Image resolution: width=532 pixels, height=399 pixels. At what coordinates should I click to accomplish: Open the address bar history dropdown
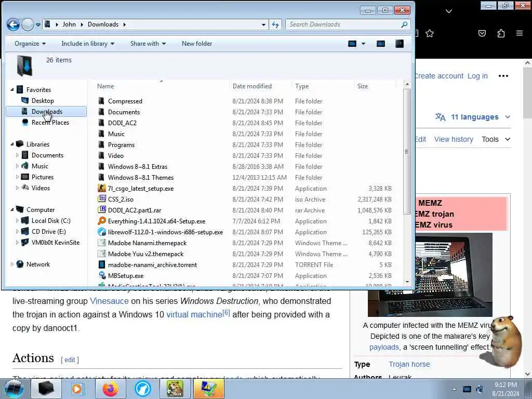(263, 24)
